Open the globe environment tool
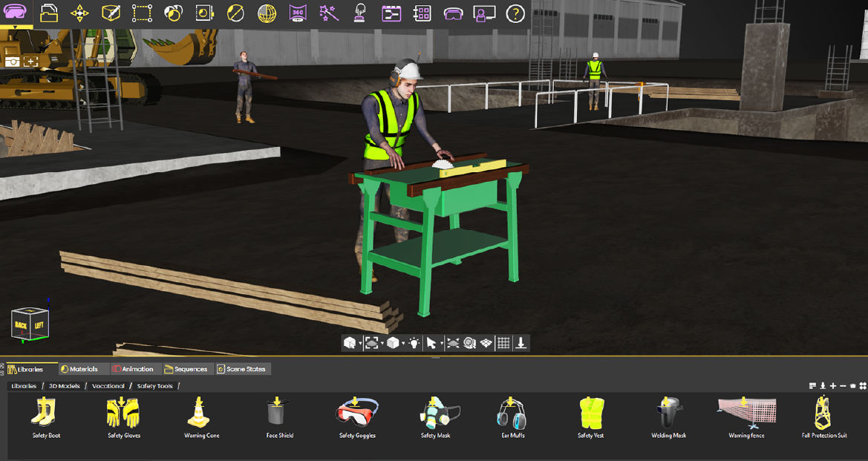Viewport: 868px width, 461px height. [267, 13]
